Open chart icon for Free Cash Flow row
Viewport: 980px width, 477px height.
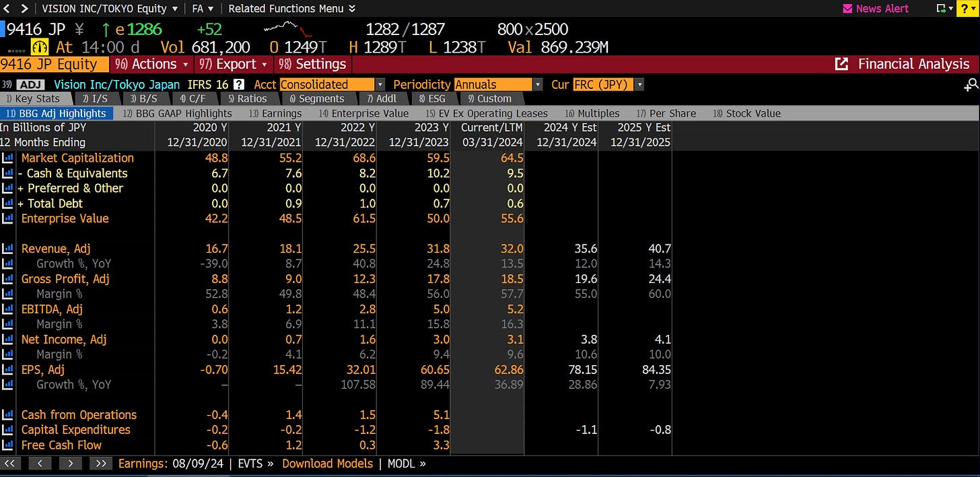click(x=7, y=445)
